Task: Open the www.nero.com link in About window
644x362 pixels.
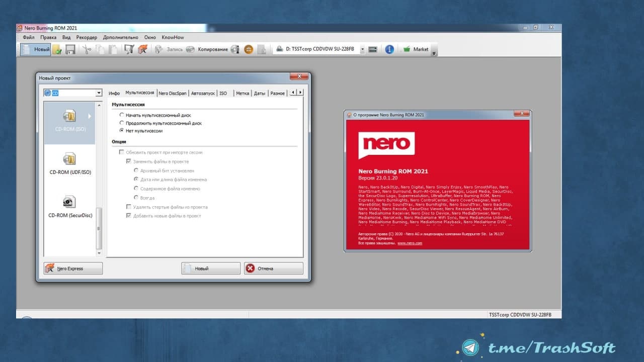Action: click(x=410, y=243)
